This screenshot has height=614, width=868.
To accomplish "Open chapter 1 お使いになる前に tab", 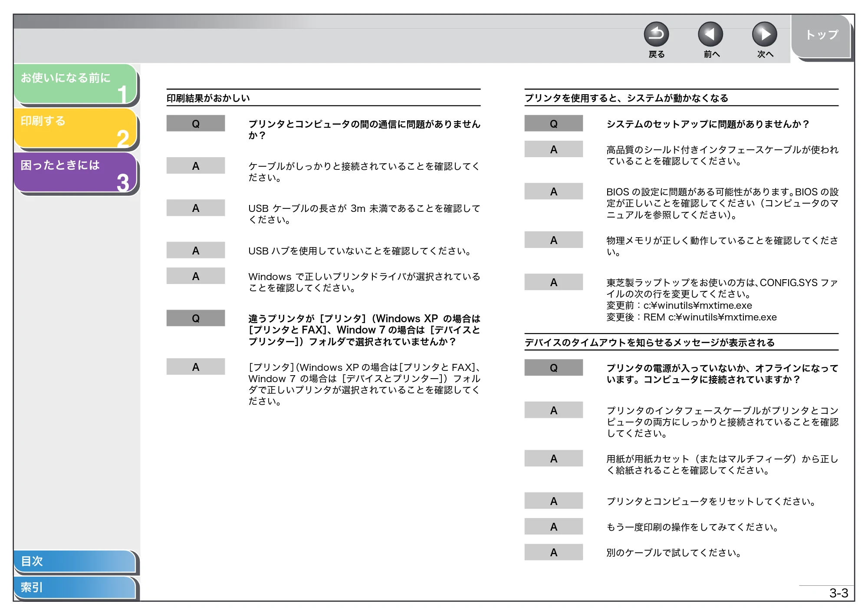I will [76, 84].
